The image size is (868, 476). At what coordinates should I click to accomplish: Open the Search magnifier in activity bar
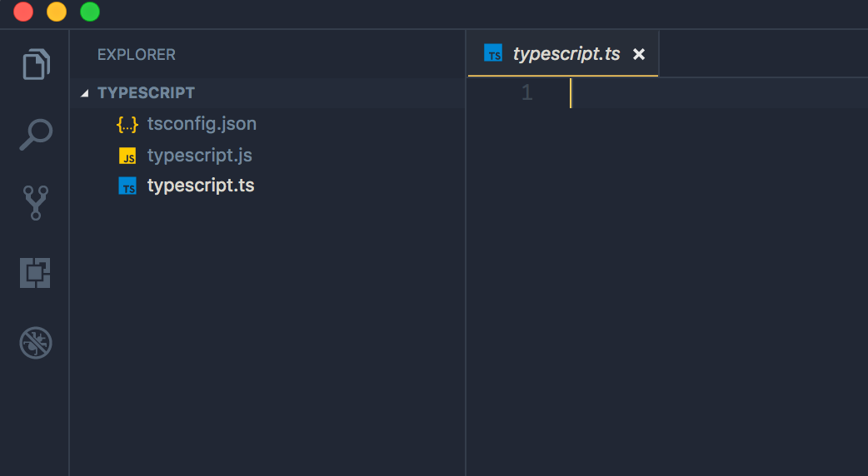pyautogui.click(x=36, y=134)
